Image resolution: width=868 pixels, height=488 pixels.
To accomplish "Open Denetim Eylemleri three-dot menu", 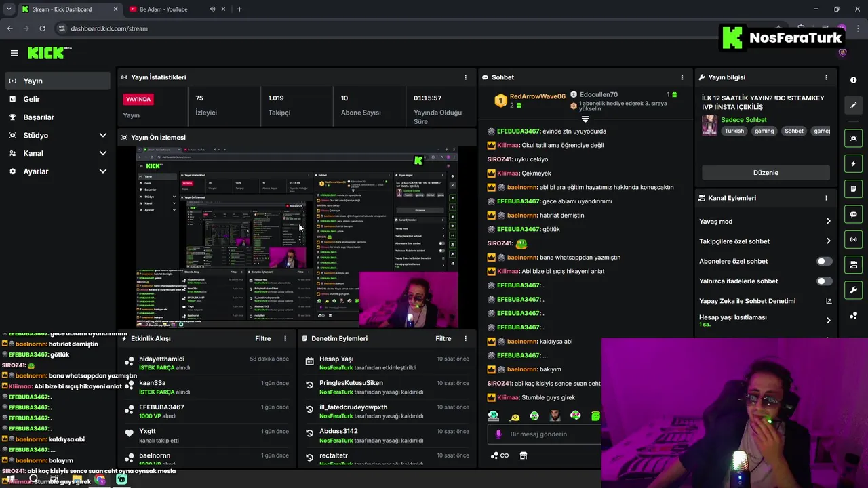I will pos(465,338).
